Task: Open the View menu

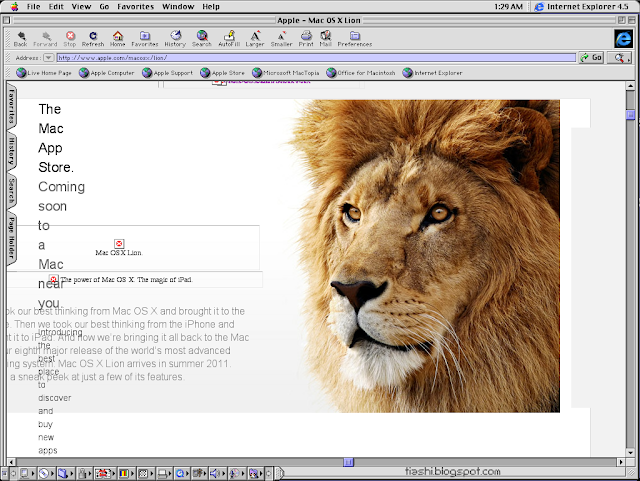Action: [x=81, y=7]
